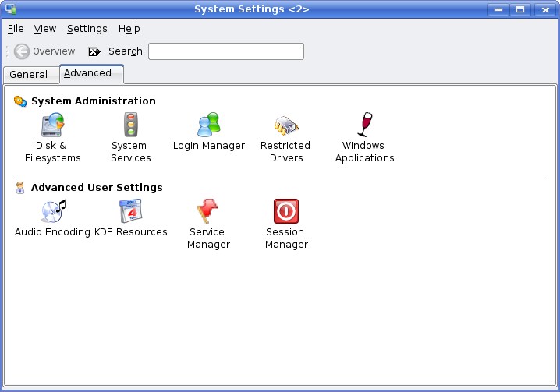Open the Settings menu
Screen dimensions: 560x392
87,29
